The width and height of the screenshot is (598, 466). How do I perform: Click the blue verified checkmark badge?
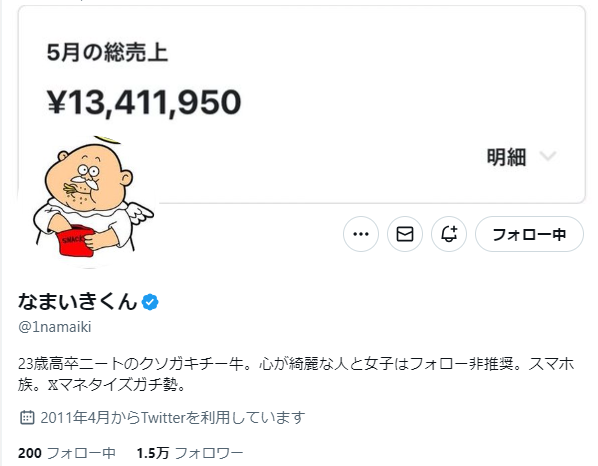tap(150, 302)
